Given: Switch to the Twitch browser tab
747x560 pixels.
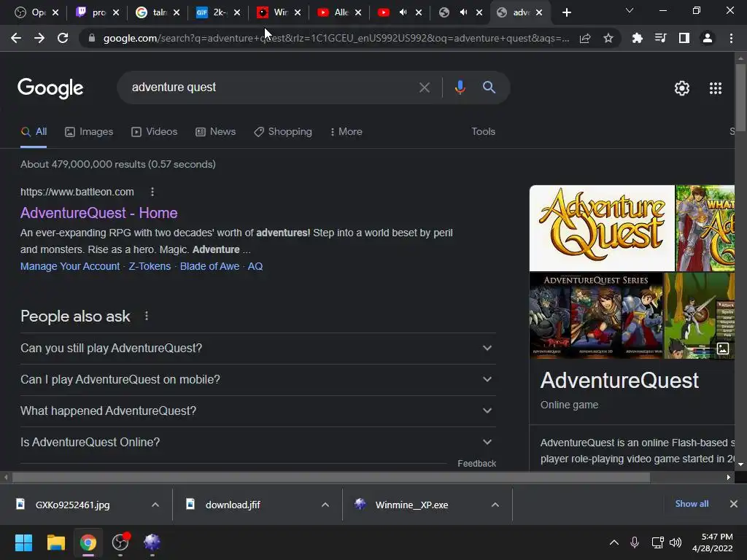Looking at the screenshot, I should 98,12.
